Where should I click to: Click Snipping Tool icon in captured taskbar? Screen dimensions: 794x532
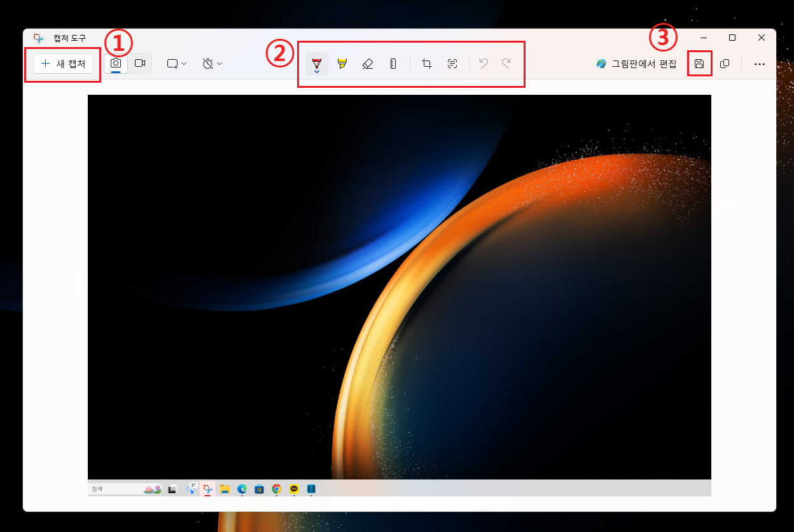(207, 489)
